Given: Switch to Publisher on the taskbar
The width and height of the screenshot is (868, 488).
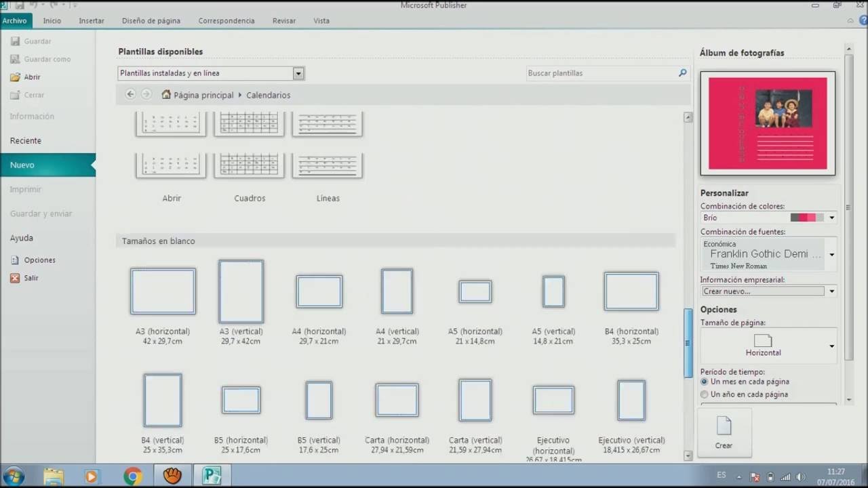Looking at the screenshot, I should pos(212,476).
